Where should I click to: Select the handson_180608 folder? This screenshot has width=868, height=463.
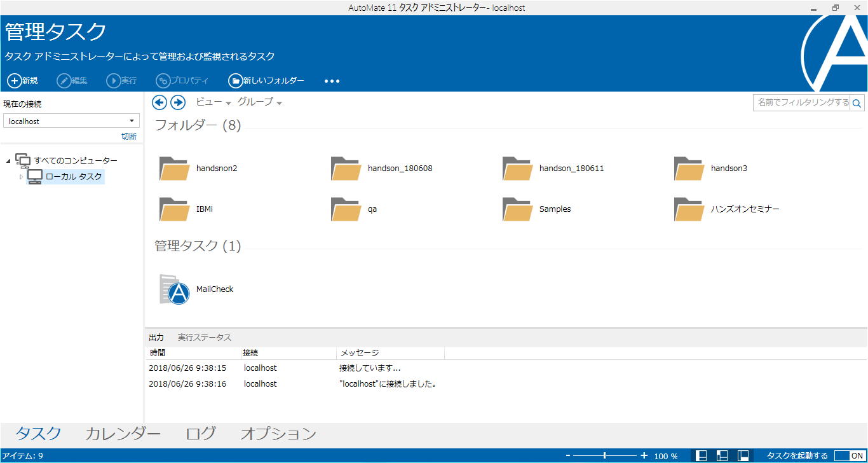click(381, 169)
